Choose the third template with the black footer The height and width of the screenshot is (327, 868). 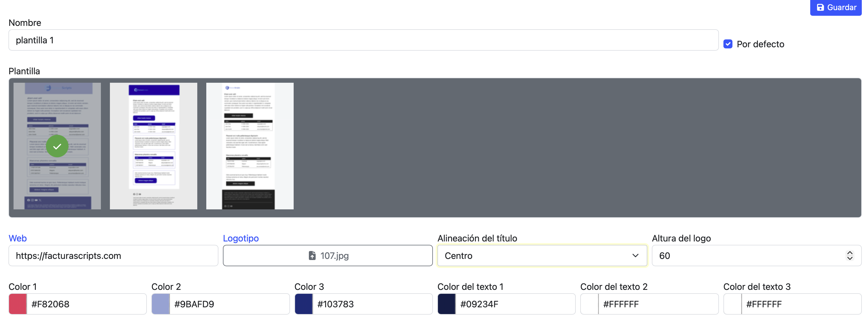pos(250,146)
